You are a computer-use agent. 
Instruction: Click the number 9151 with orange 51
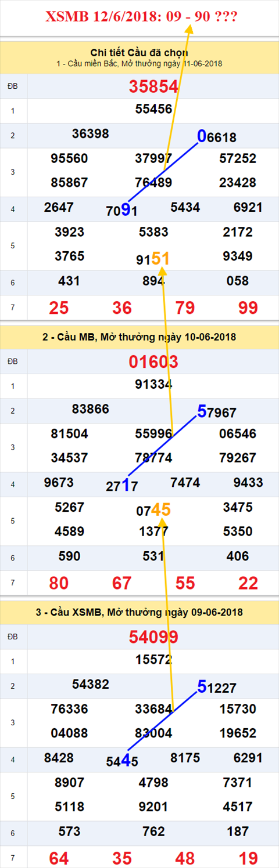point(153,258)
